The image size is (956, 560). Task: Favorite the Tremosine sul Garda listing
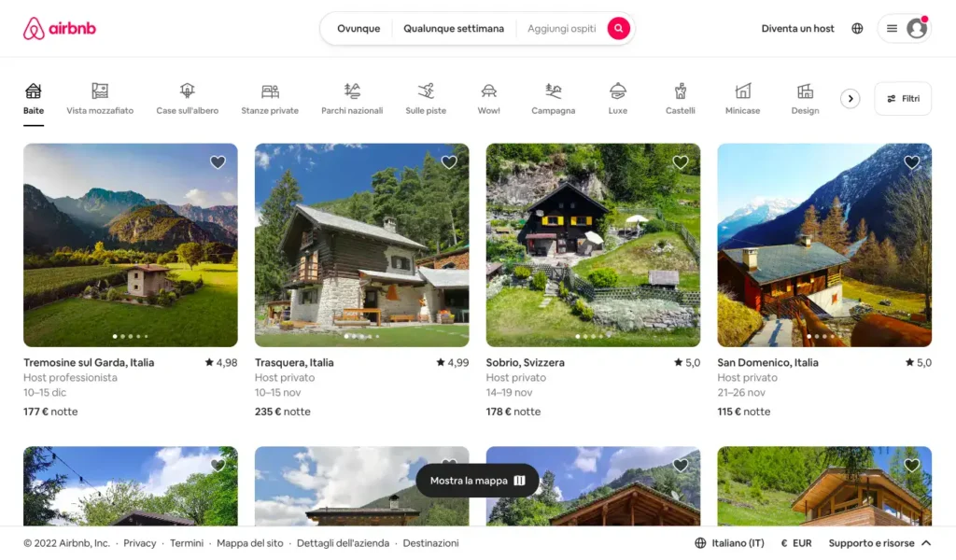click(218, 162)
